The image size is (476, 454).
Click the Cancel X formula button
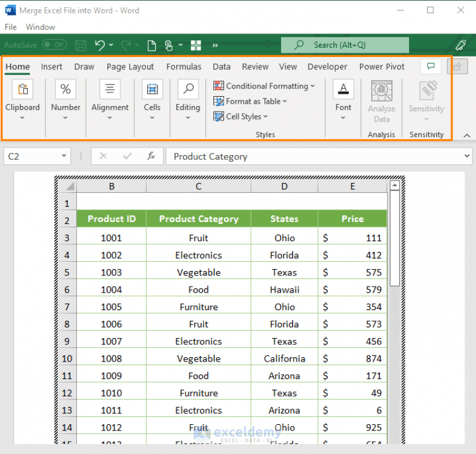pyautogui.click(x=103, y=156)
